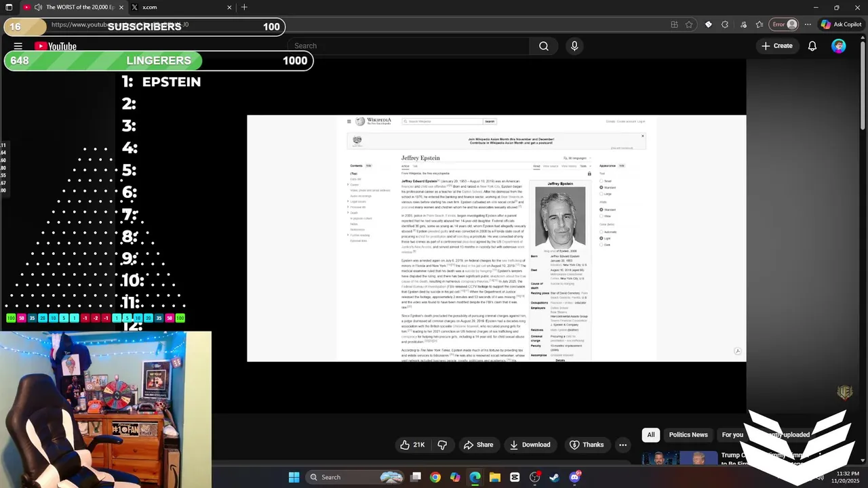
Task: Go to the YouTube home logo
Action: pyautogui.click(x=56, y=46)
